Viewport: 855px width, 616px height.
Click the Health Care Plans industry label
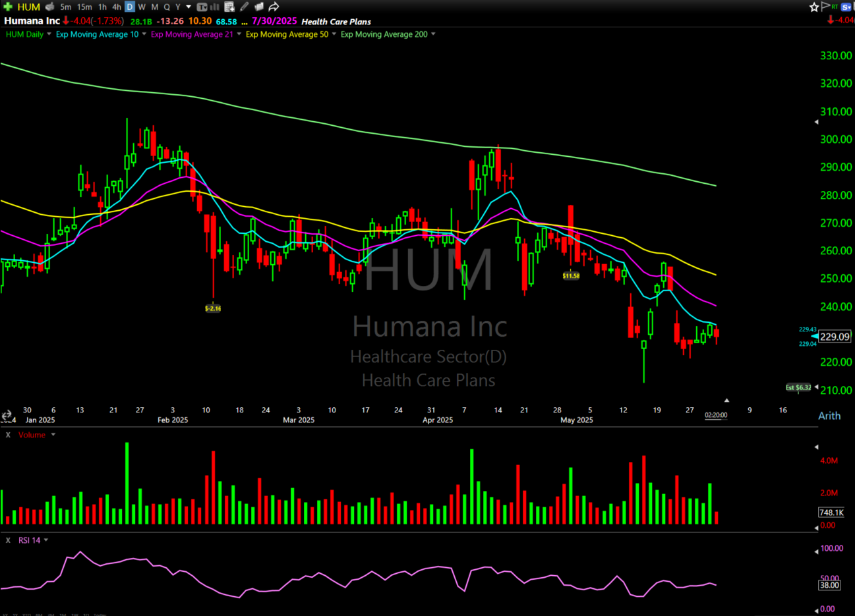(336, 21)
